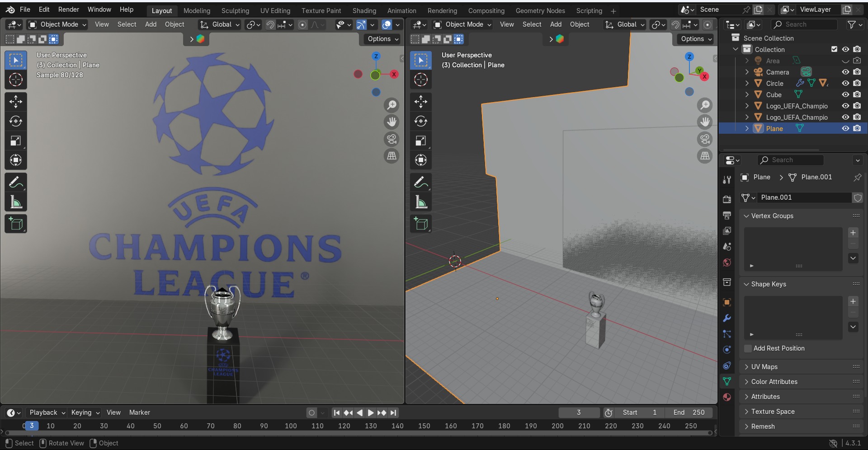Open the outliner Filter funnel menu
This screenshot has width=868, height=450.
(854, 24)
